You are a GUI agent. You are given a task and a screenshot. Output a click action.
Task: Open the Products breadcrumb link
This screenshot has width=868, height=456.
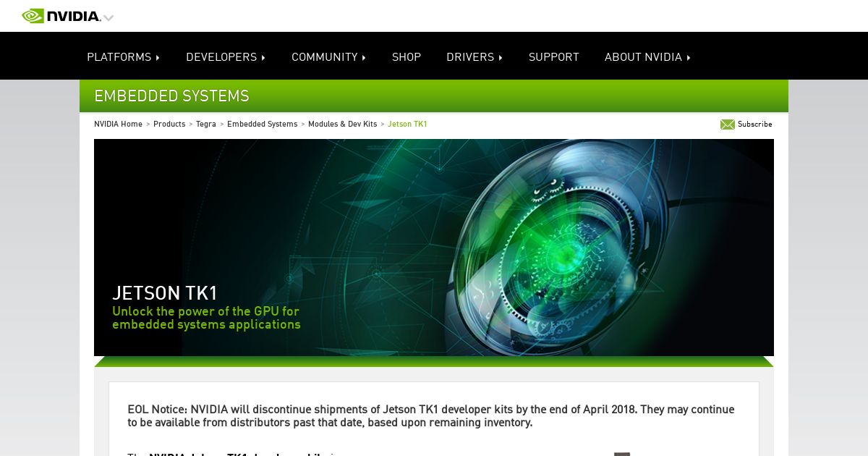(x=169, y=124)
